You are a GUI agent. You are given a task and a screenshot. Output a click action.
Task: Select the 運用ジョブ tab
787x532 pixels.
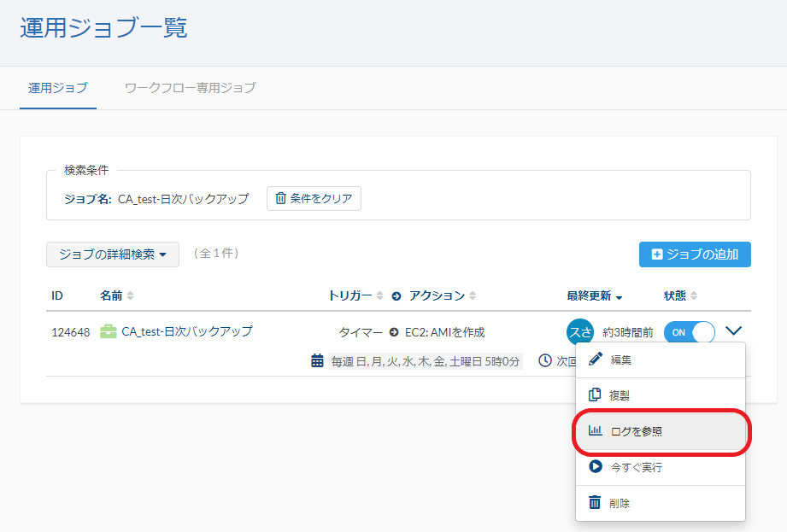pos(58,87)
